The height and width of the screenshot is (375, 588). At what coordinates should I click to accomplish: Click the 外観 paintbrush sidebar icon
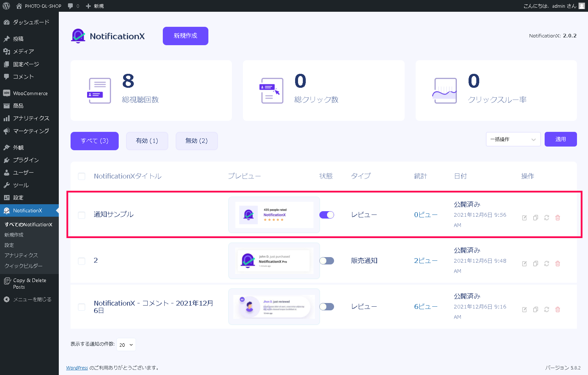(x=7, y=147)
